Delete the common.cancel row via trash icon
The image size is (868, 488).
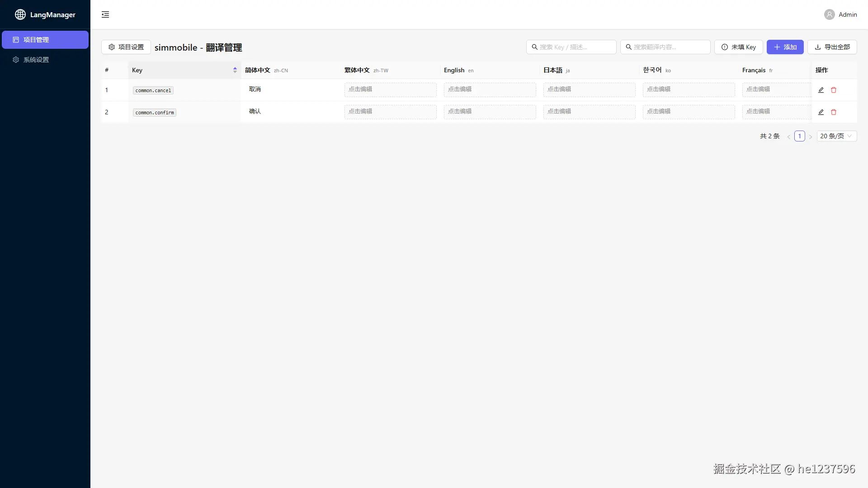tap(834, 90)
